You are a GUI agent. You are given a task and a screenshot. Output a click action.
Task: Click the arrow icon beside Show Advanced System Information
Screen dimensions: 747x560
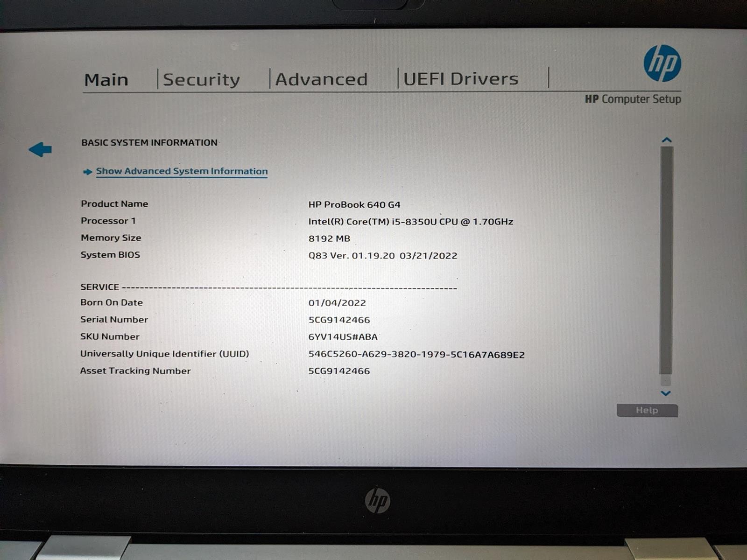tap(87, 172)
